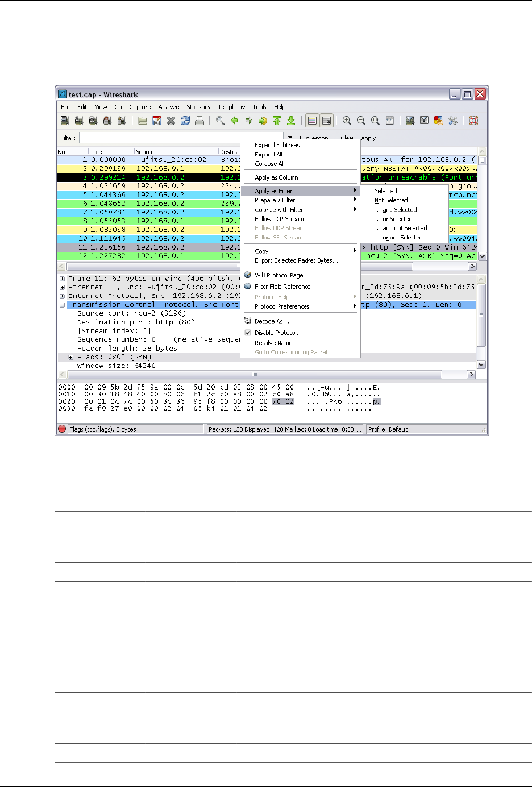Click packet details horizontal scrollbar thumb
The height and width of the screenshot is (787, 532).
tap(254, 375)
